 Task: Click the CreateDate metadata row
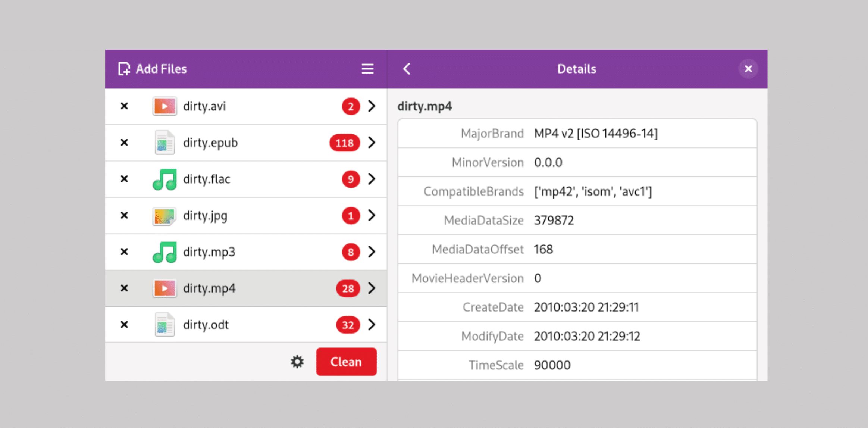pyautogui.click(x=577, y=307)
